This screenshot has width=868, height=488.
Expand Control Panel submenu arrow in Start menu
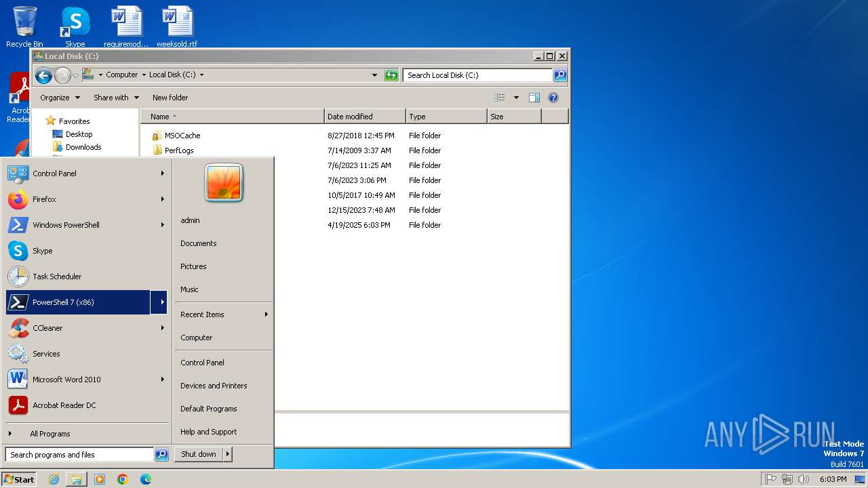pos(163,174)
